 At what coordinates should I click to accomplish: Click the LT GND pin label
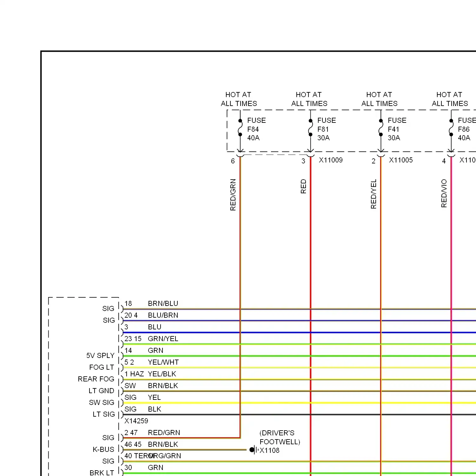pyautogui.click(x=101, y=391)
